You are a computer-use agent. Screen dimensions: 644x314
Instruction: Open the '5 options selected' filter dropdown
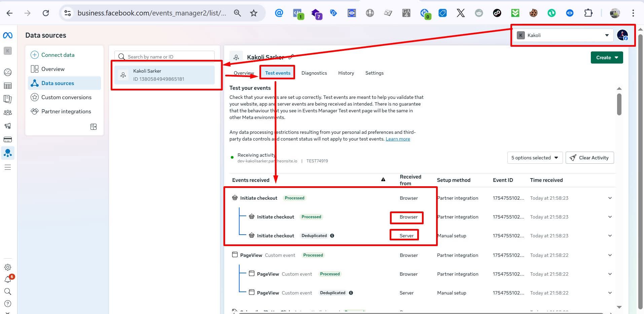[534, 157]
